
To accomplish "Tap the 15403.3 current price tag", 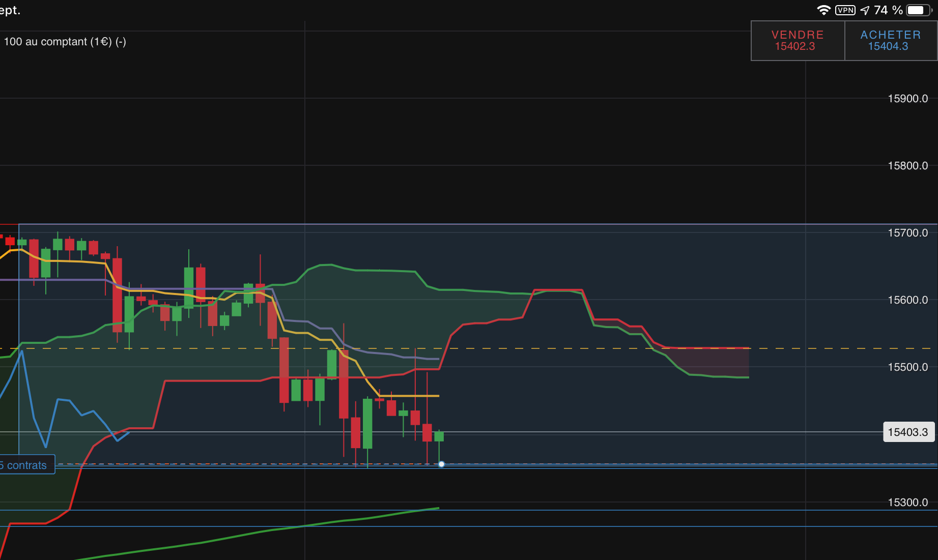I will [908, 432].
